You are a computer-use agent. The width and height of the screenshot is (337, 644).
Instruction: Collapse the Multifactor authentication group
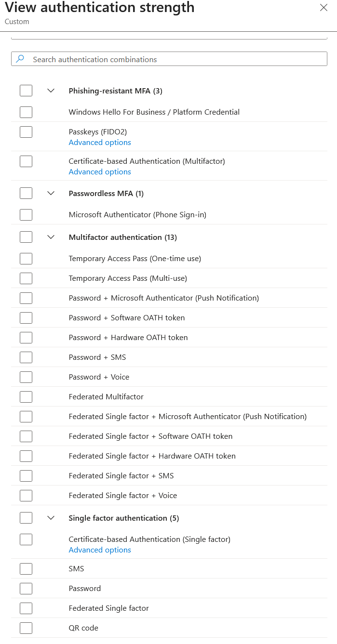[x=51, y=237]
